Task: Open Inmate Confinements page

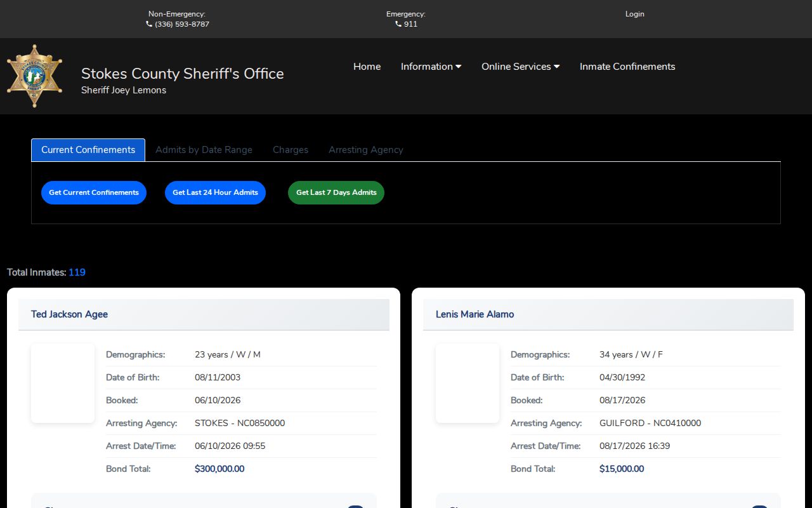Action: 627,67
